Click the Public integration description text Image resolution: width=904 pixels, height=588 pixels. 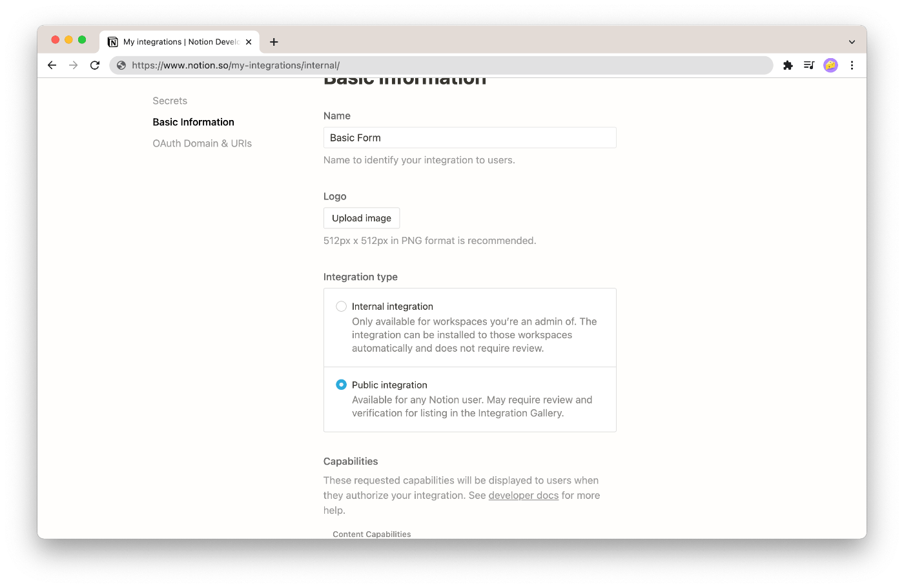pyautogui.click(x=472, y=407)
